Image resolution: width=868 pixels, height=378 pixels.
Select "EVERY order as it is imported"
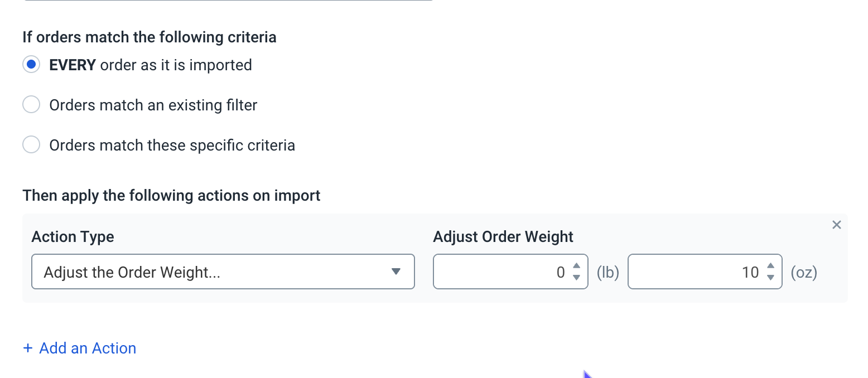(32, 64)
